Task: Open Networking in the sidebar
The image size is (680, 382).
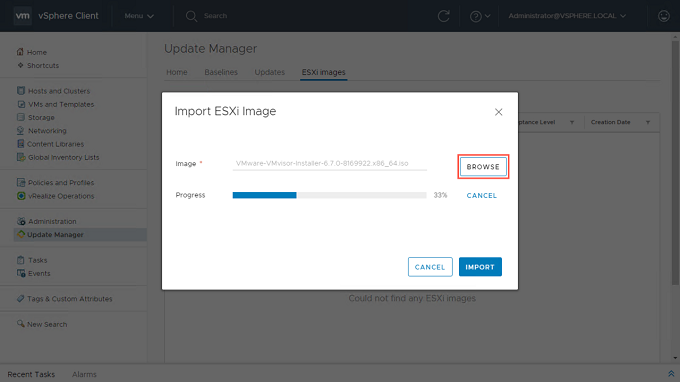Action: coord(47,131)
